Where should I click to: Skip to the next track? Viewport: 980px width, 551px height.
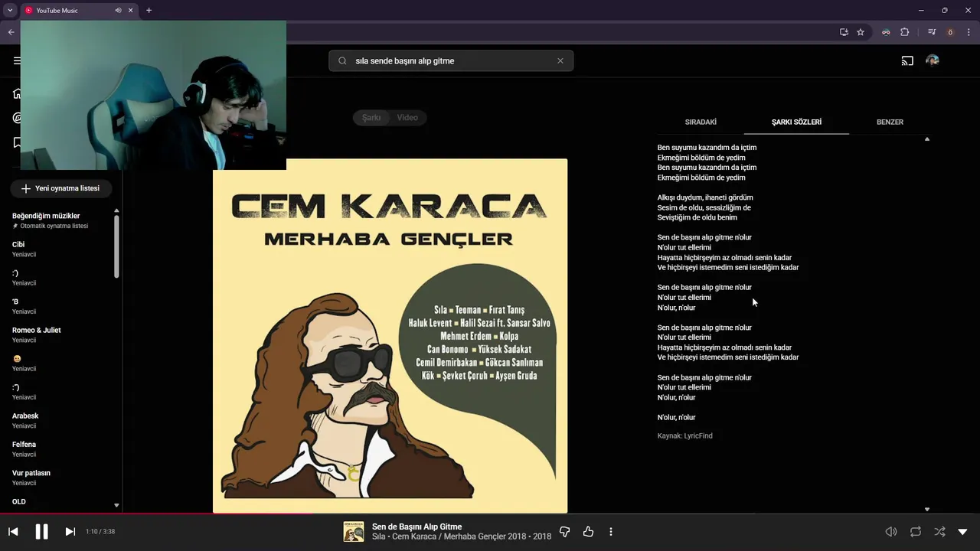pos(70,531)
